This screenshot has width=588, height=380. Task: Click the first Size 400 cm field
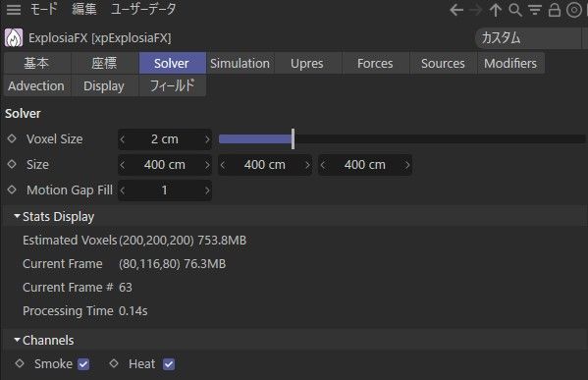click(x=165, y=165)
